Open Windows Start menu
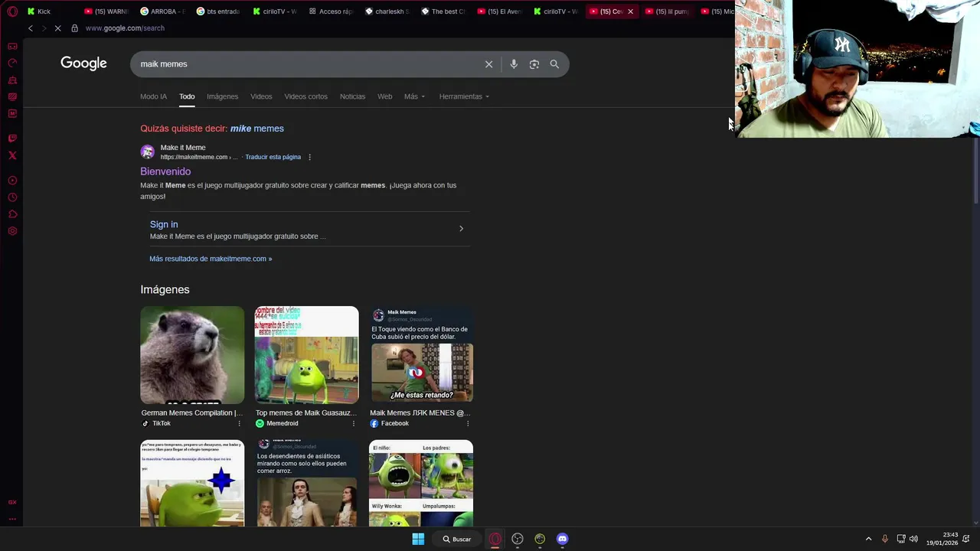The width and height of the screenshot is (980, 551). 418,539
